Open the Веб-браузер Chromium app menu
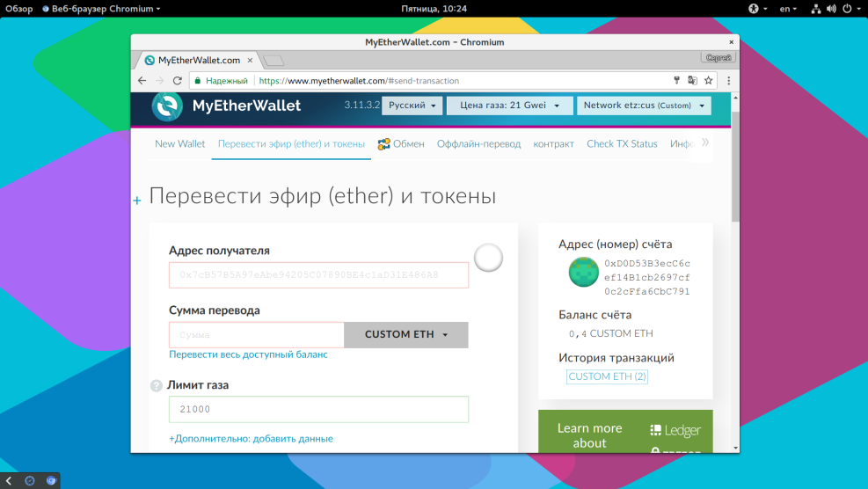The image size is (868, 489). (101, 9)
